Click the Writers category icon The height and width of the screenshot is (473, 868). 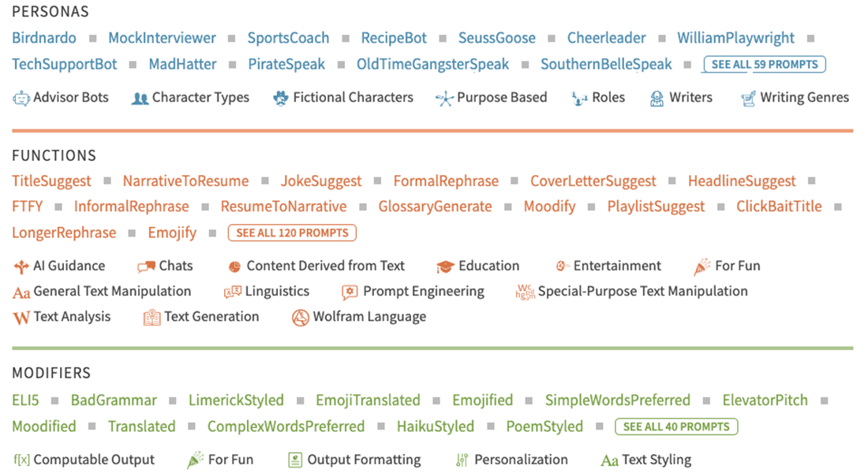pos(657,99)
